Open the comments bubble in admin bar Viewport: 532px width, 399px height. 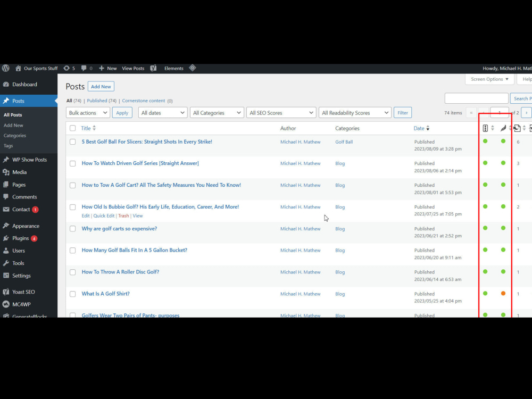(87, 68)
